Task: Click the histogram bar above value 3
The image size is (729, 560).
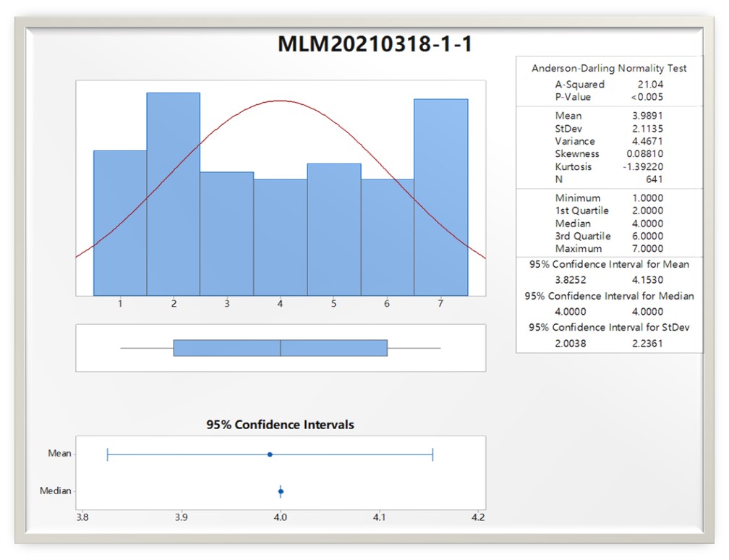Action: pos(226,234)
